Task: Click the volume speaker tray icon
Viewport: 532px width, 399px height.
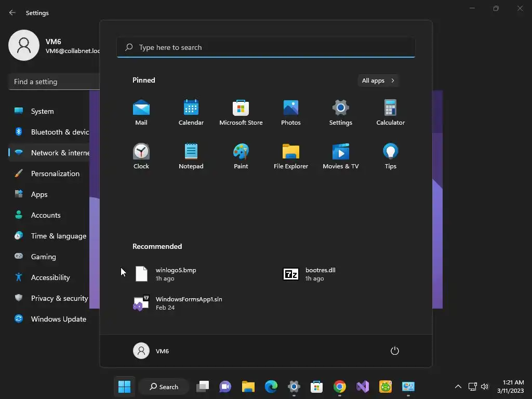Action: (485, 387)
